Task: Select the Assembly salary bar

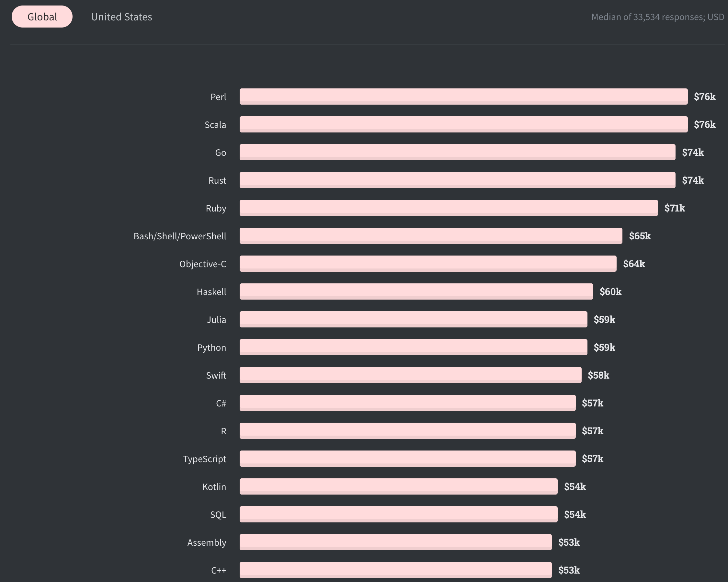Action: (x=395, y=542)
